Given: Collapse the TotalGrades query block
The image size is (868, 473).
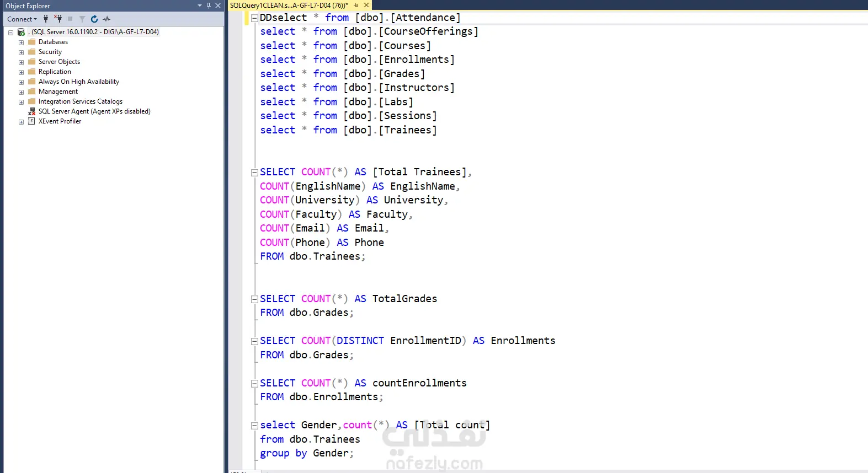Looking at the screenshot, I should point(254,299).
